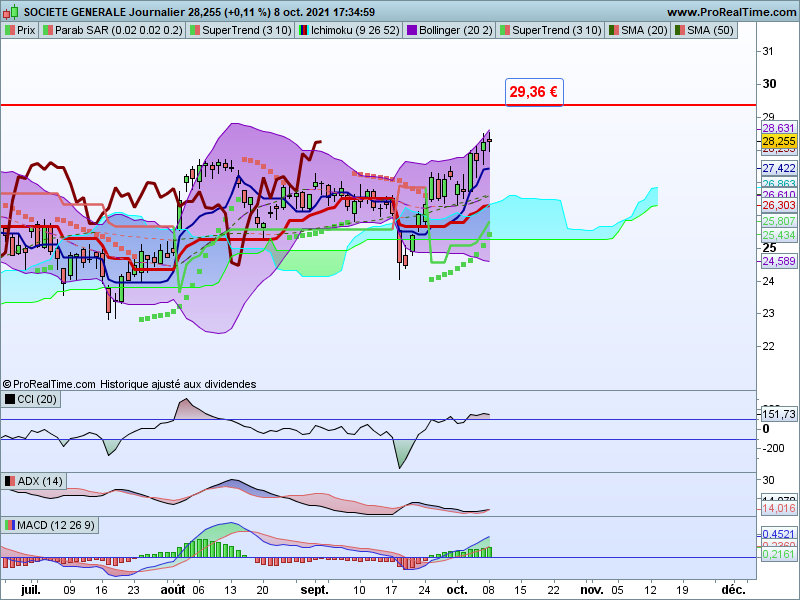Click the sept. label on the time axis
The width and height of the screenshot is (800, 600).
click(314, 590)
